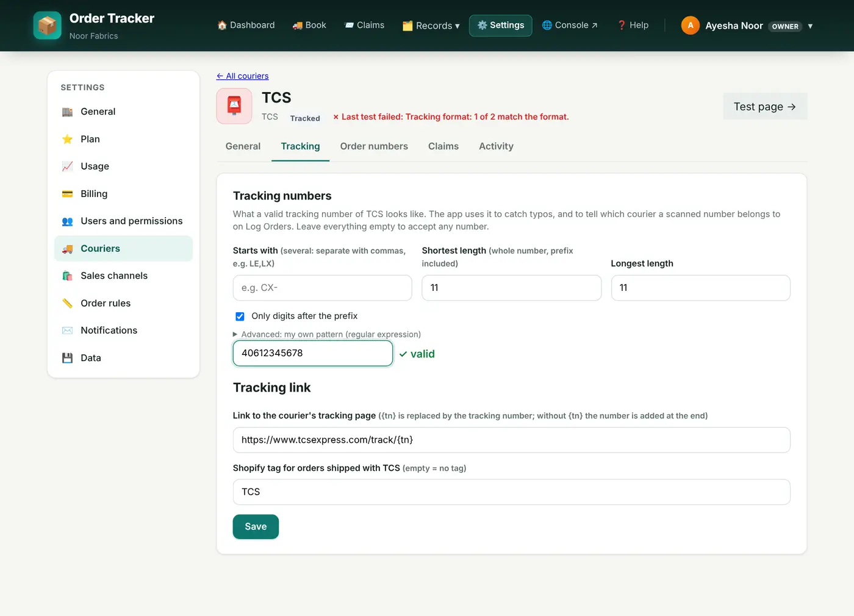The image size is (854, 616).
Task: Open Settings in the top navigation
Action: [x=501, y=26]
